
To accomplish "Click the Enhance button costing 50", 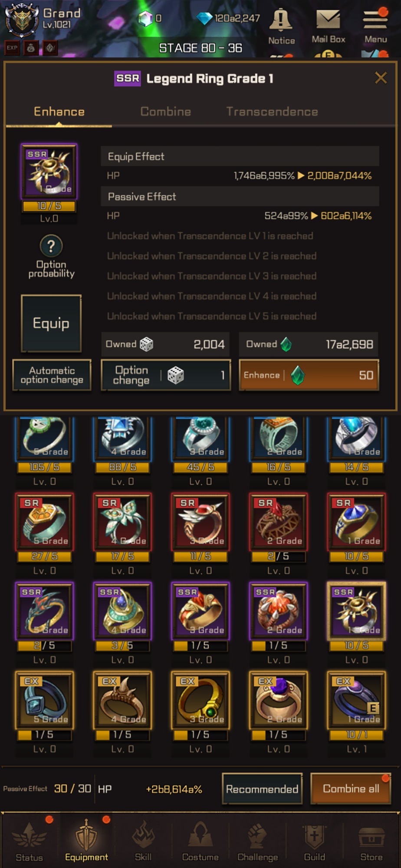I will click(x=309, y=375).
